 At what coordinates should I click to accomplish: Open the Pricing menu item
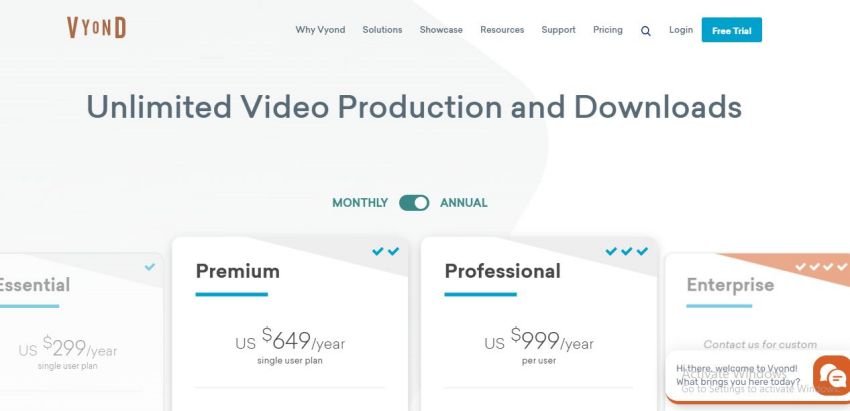click(x=607, y=30)
